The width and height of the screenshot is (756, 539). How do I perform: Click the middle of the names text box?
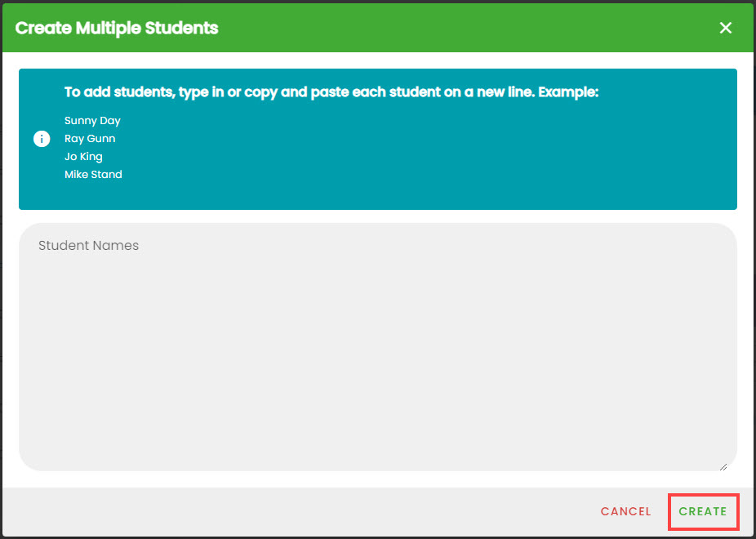(x=377, y=346)
